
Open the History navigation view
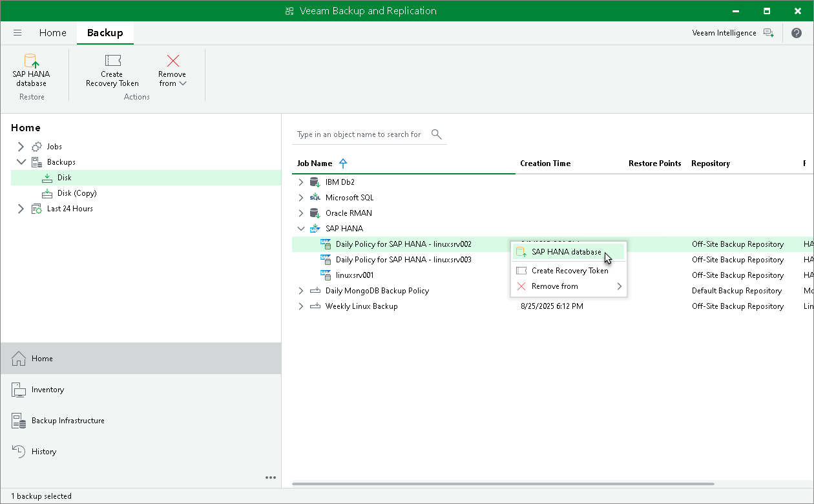(141, 452)
